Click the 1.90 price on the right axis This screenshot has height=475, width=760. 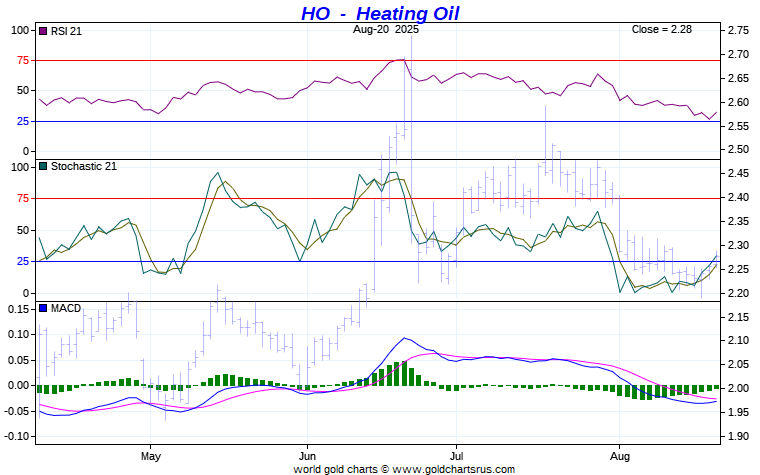click(x=738, y=436)
